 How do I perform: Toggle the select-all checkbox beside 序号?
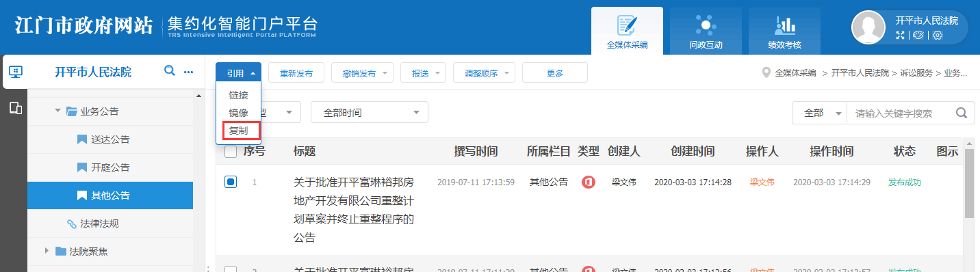(231, 152)
